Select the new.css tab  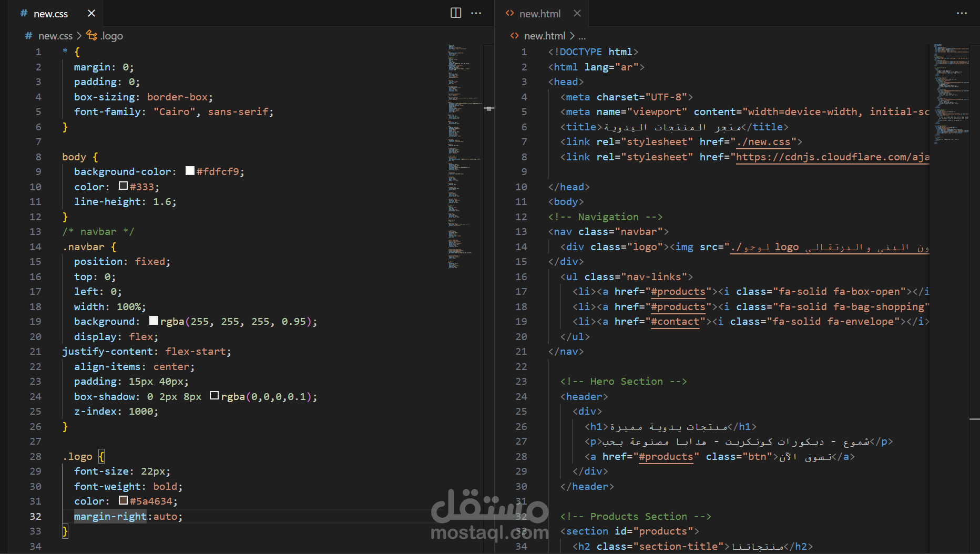click(x=51, y=14)
